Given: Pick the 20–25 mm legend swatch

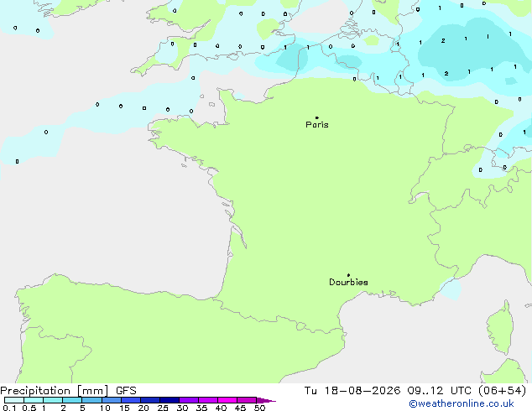Looking at the screenshot, I should [150, 400].
